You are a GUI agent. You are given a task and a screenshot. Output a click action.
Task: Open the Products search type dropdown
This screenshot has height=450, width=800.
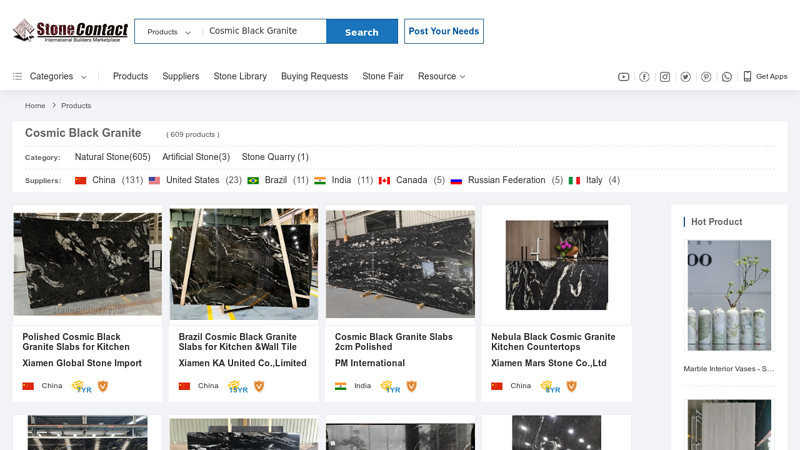pyautogui.click(x=168, y=32)
